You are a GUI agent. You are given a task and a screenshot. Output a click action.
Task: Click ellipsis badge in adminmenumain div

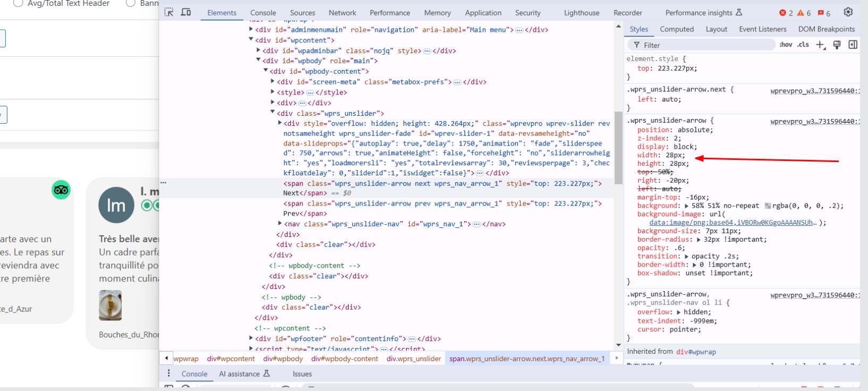pos(519,30)
